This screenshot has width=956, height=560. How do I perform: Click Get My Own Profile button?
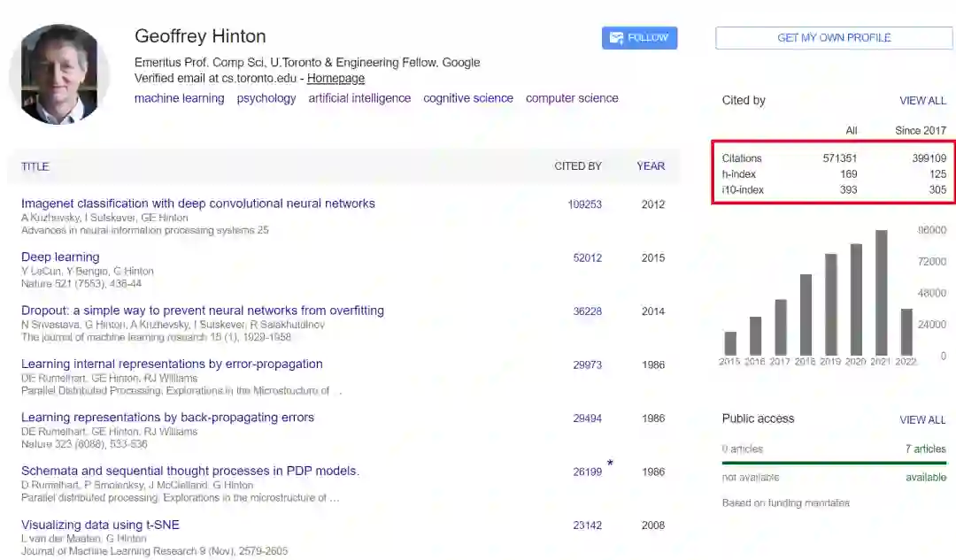834,38
